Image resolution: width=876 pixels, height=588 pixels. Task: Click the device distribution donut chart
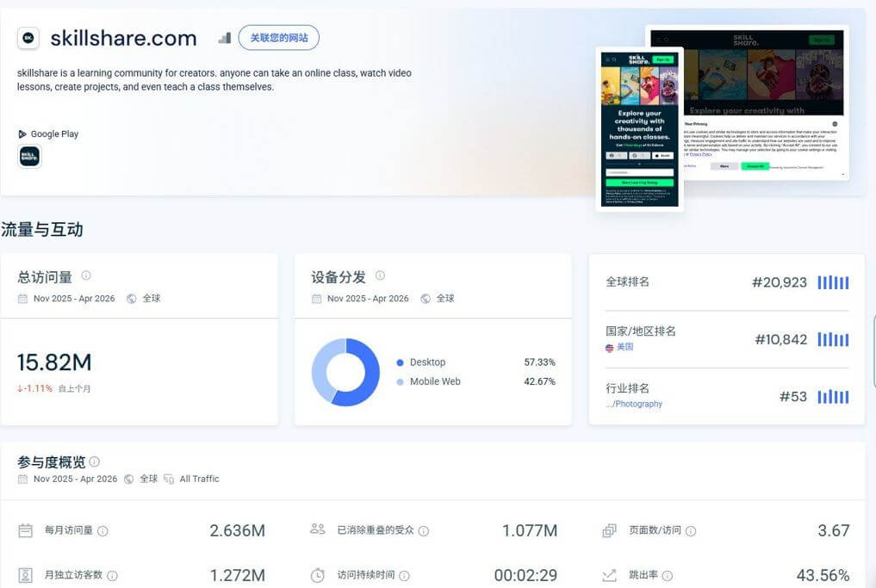[x=345, y=372]
